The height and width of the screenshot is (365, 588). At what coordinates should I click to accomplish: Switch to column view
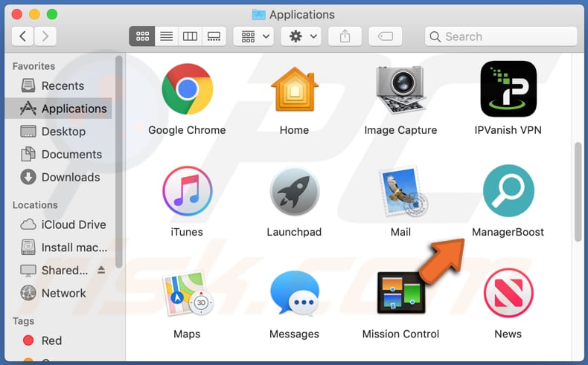190,36
